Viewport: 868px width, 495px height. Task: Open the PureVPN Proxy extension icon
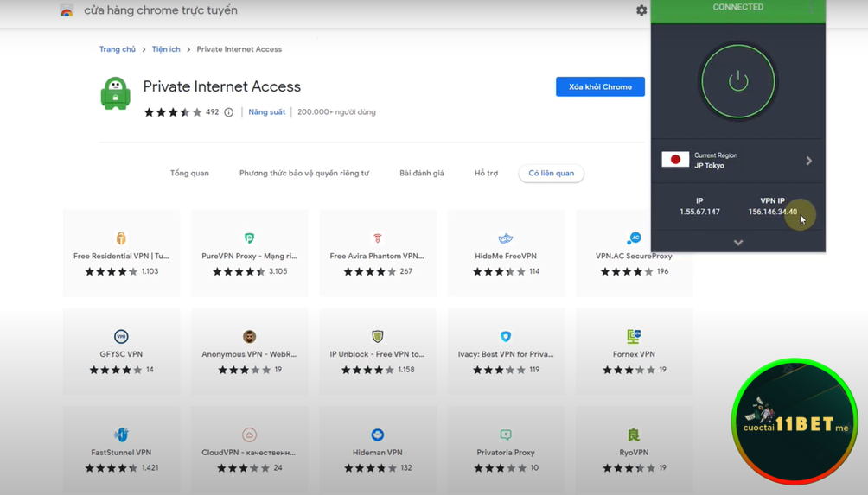tap(249, 238)
